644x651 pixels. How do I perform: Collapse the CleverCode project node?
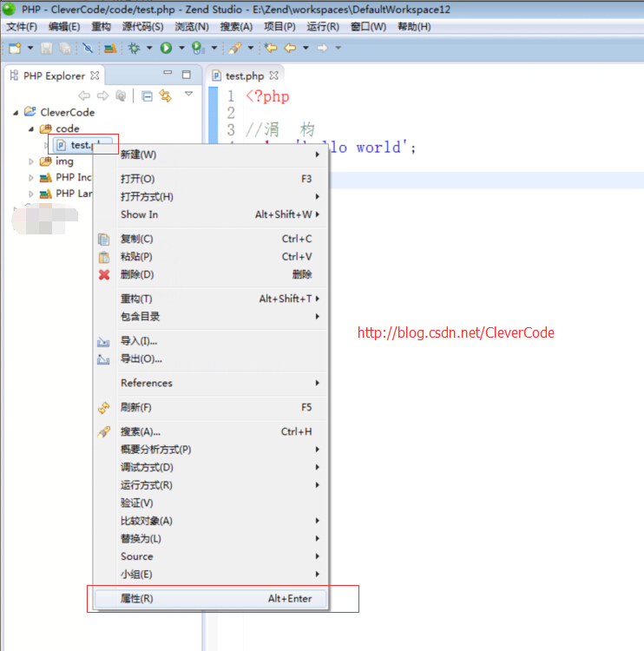[x=16, y=113]
